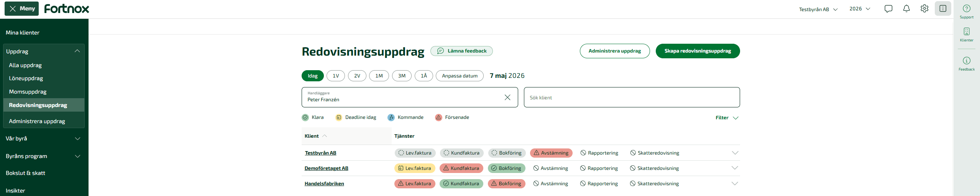This screenshot has width=980, height=196.
Task: Open the Demoföretaget AB client link
Action: (327, 168)
